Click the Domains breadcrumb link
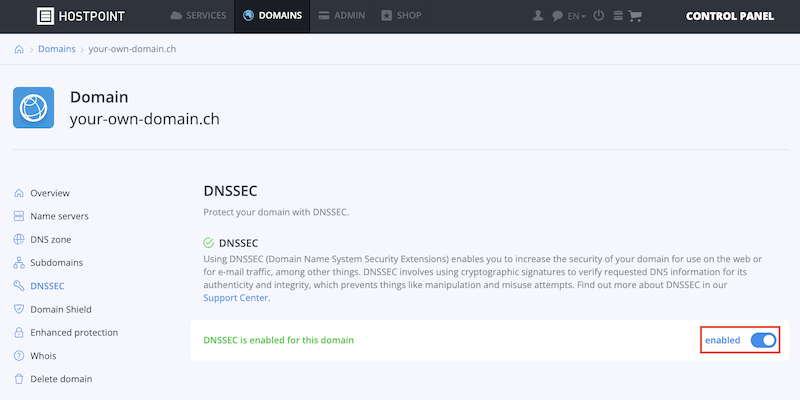The width and height of the screenshot is (800, 400). click(x=57, y=49)
